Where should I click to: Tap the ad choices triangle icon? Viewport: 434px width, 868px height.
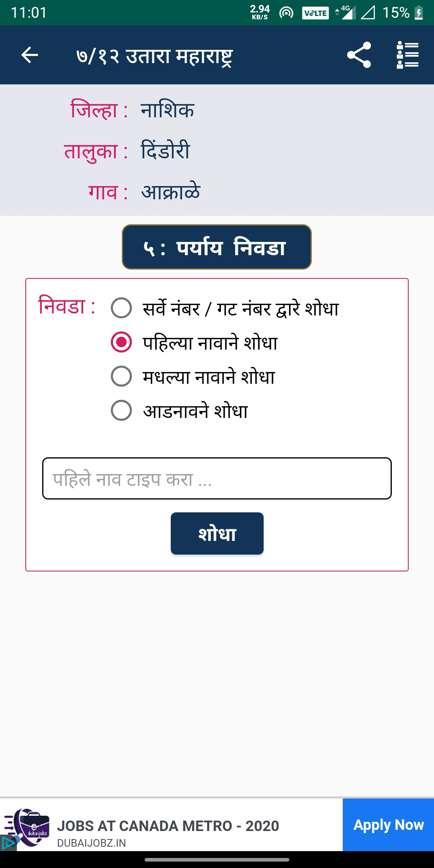point(8,843)
